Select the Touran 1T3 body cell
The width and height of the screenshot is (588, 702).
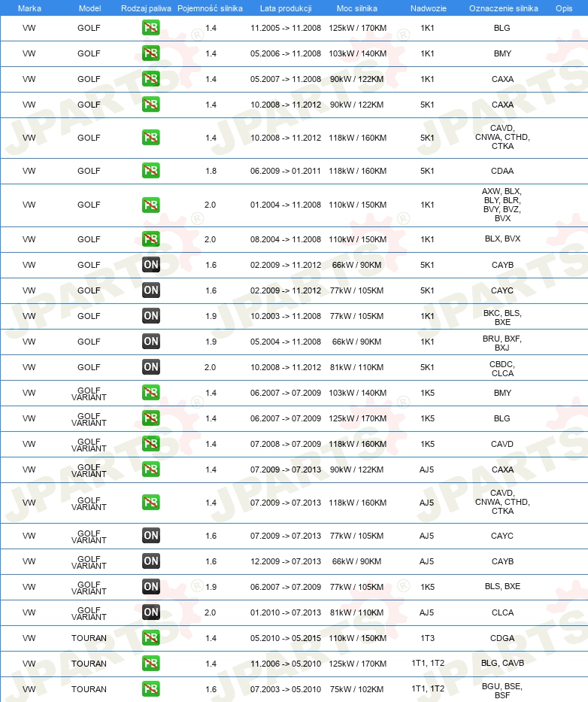(427, 638)
